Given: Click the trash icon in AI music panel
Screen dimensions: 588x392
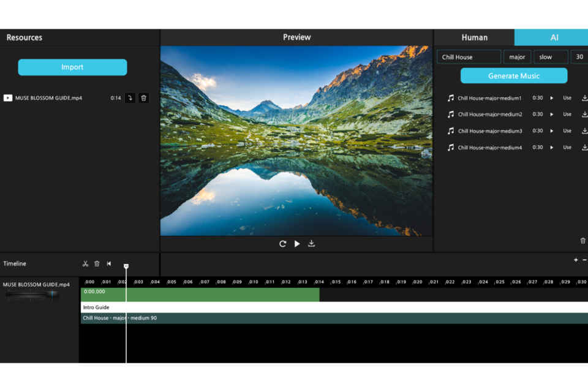Looking at the screenshot, I should 582,241.
